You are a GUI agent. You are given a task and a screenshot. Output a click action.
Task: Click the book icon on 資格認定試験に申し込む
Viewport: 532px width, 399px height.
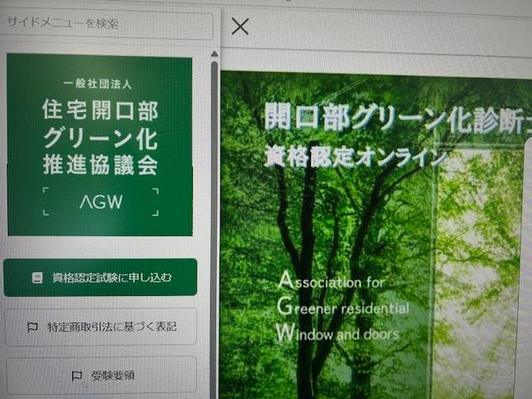click(37, 278)
